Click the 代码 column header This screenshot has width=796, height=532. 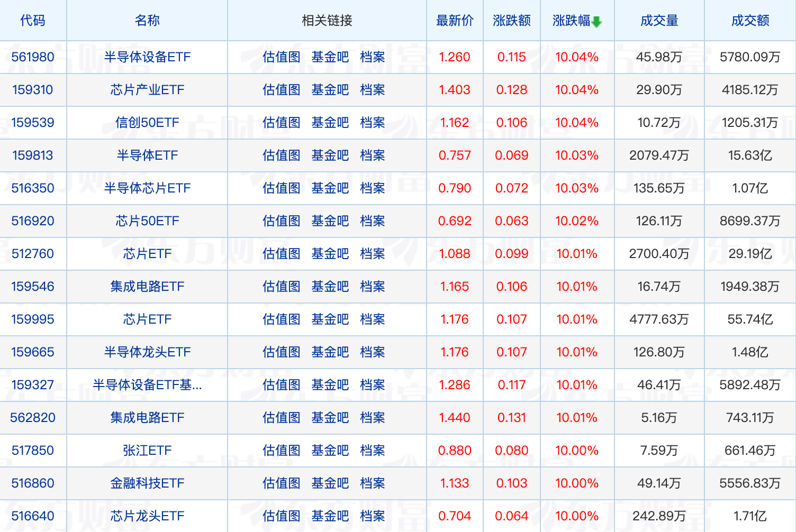(x=33, y=21)
